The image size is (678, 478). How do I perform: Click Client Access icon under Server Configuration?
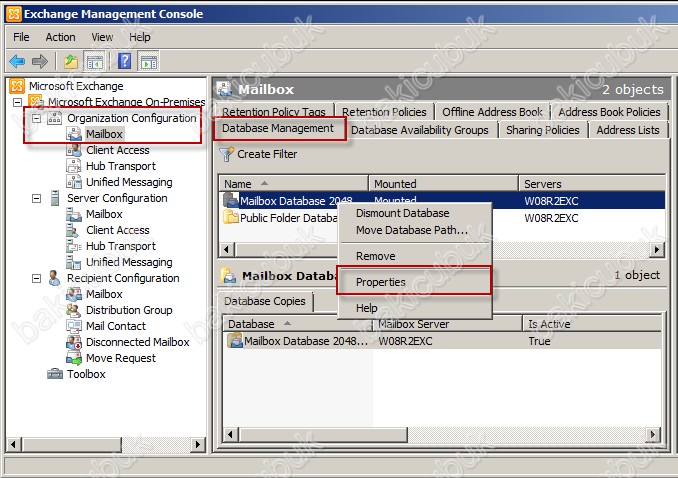(x=73, y=230)
